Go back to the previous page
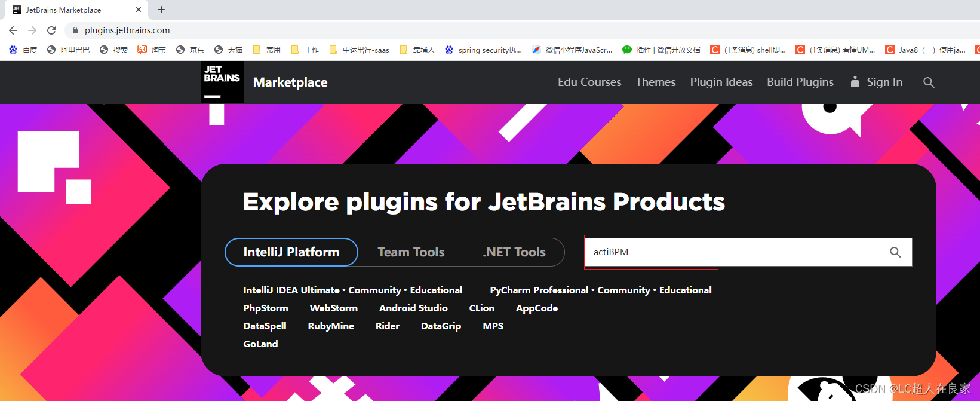 coord(13,30)
